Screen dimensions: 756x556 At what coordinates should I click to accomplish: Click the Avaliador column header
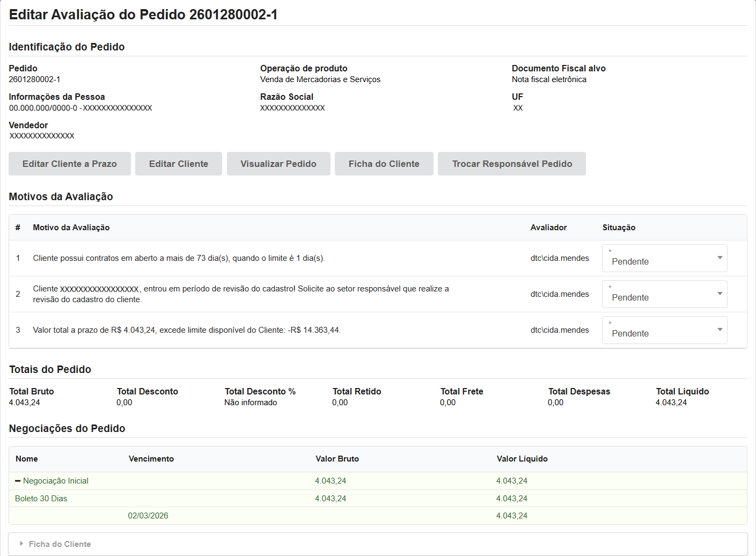(x=548, y=228)
